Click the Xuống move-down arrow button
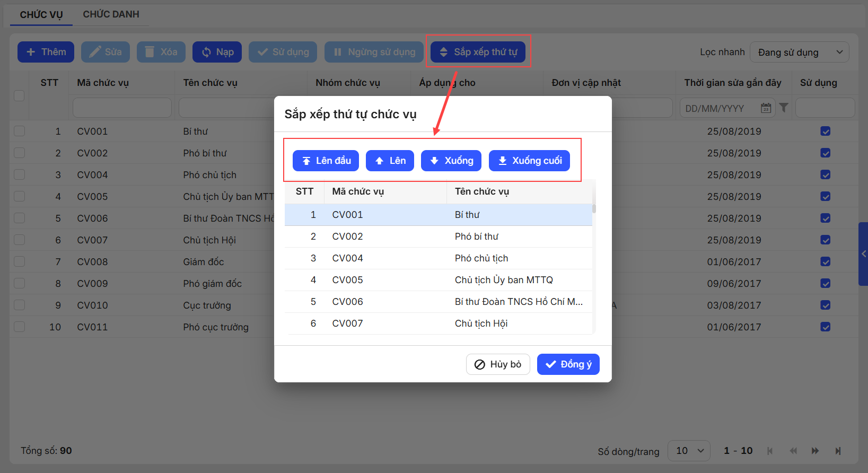Image resolution: width=868 pixels, height=473 pixels. tap(451, 161)
